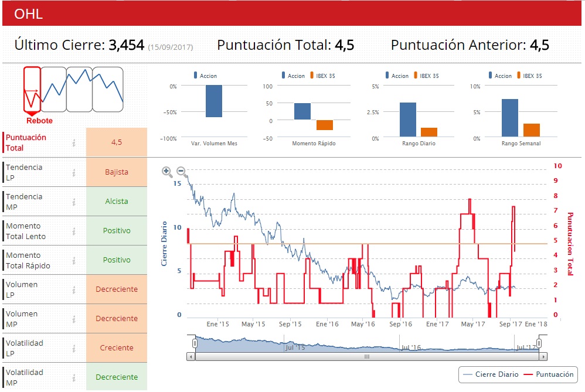Click Decreciente value for Volatilidad MP
585x392 pixels.
(x=117, y=377)
